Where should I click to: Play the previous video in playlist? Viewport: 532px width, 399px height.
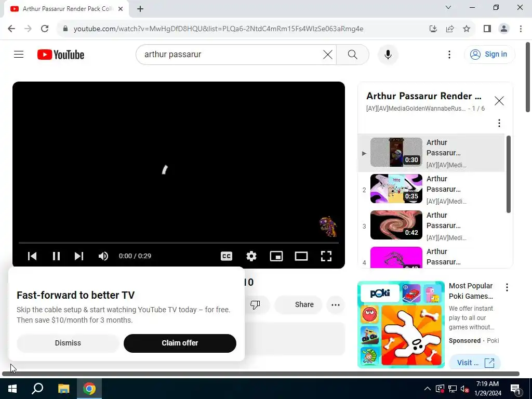tap(32, 256)
